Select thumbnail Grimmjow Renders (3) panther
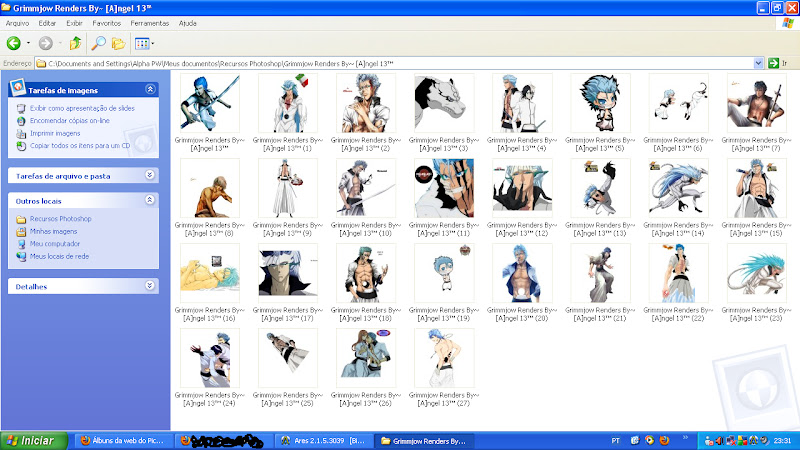 pos(444,103)
